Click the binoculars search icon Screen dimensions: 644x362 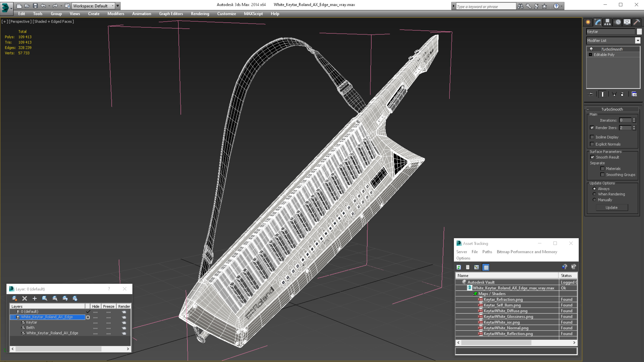(521, 6)
